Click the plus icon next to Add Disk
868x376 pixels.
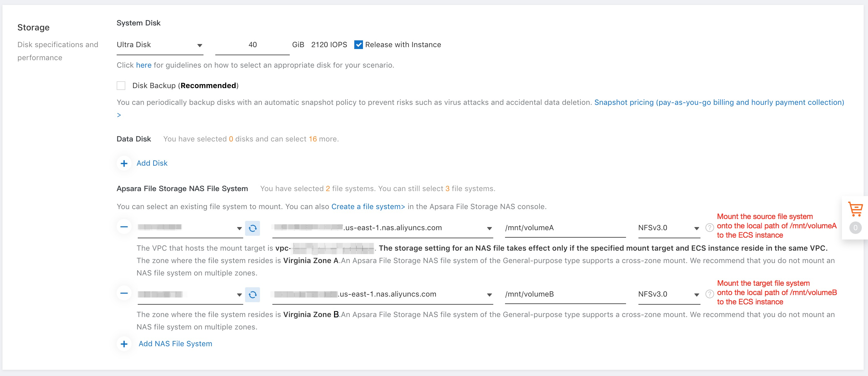[124, 163]
